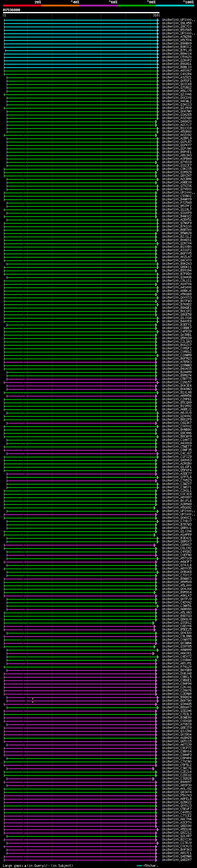Click the UniRef100_Q24VA2 label
The height and width of the screenshot is (868, 197).
pos(177,416)
